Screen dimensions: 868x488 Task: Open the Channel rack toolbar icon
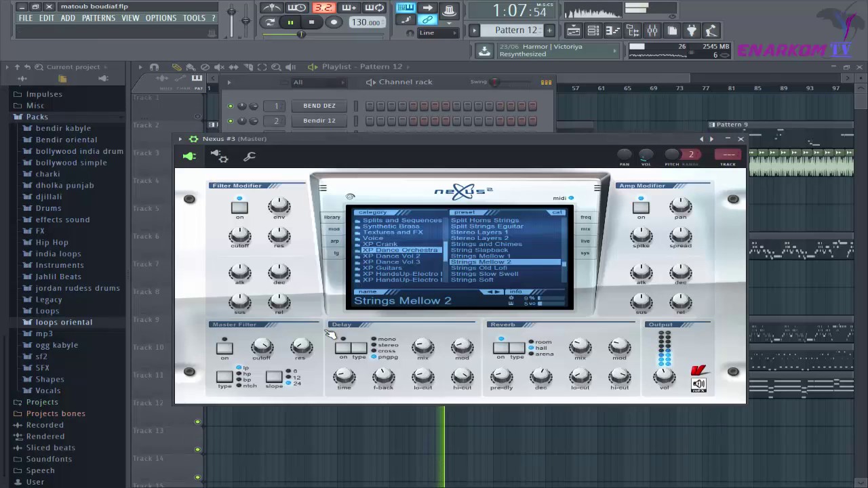click(593, 30)
